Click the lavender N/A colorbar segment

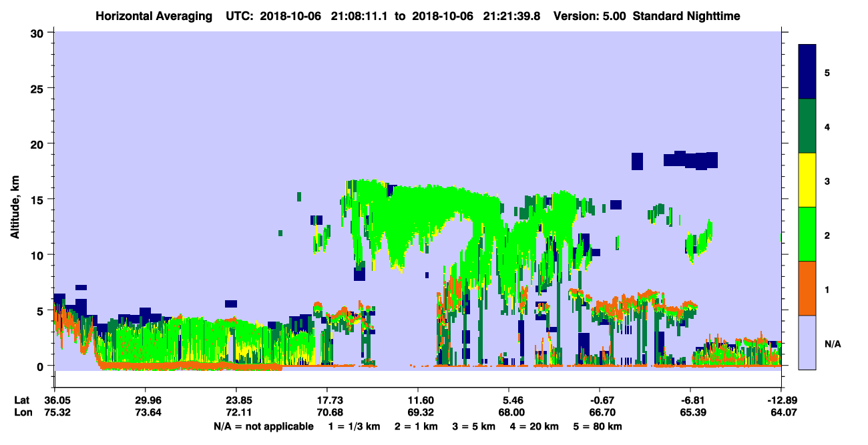click(x=807, y=342)
